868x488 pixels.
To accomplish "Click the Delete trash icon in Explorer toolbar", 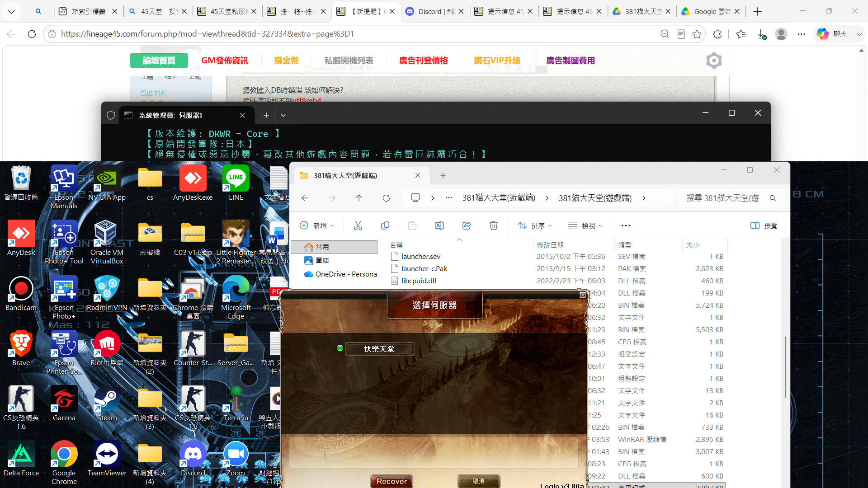I will point(494,225).
